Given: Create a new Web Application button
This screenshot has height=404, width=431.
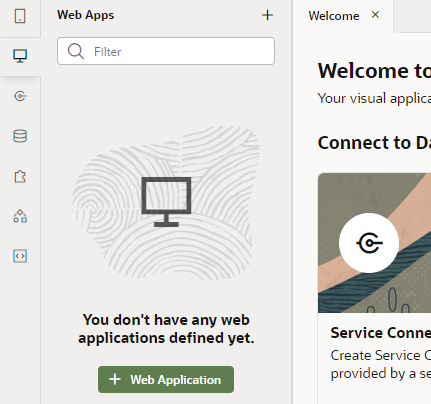Looking at the screenshot, I should coord(166,379).
